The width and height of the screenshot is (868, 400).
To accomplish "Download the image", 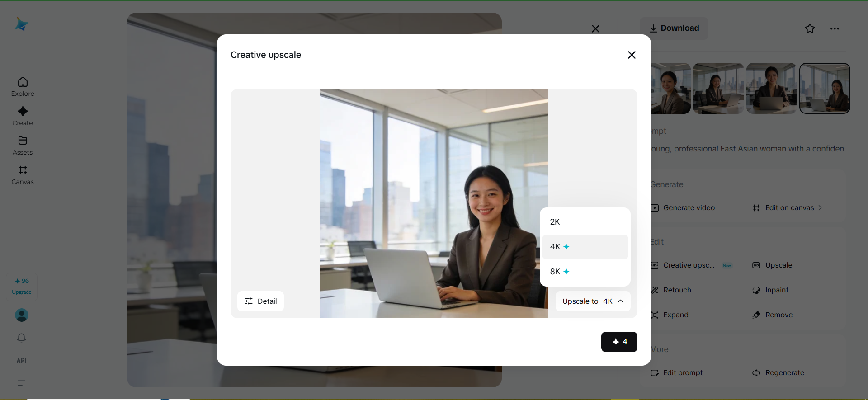I will click(674, 28).
